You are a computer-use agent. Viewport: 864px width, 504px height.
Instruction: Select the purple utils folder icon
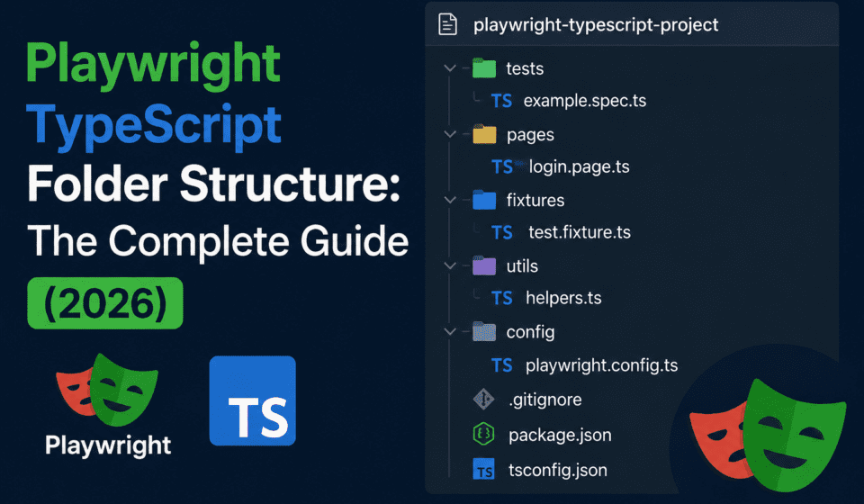484,265
